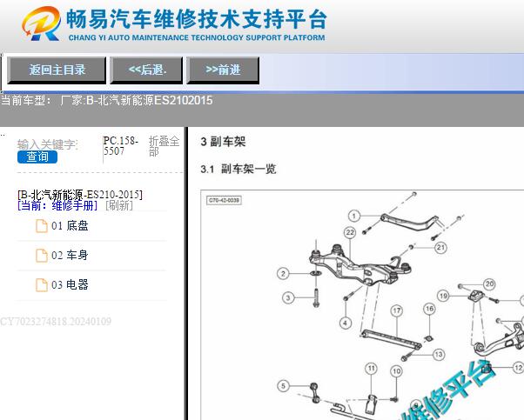Click callout number 5 in diagram
524x420 pixels.
283,386
